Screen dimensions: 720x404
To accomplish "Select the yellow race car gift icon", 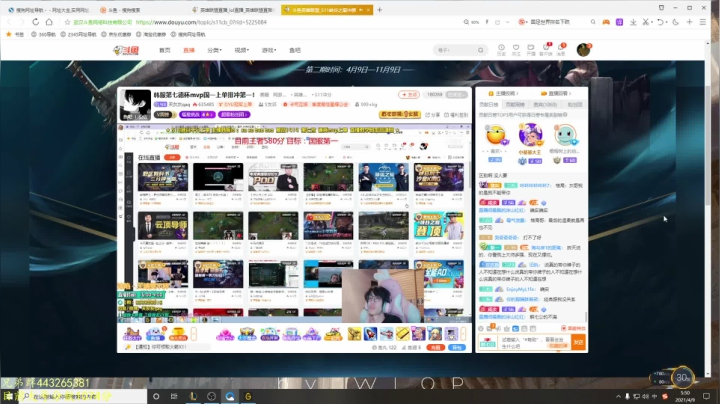I will point(333,334).
